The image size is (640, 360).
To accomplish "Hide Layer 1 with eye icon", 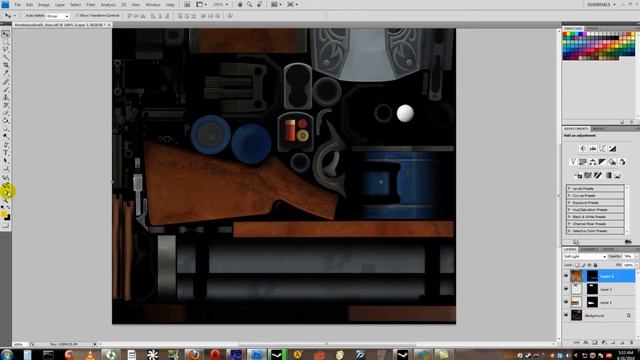I will (x=566, y=302).
